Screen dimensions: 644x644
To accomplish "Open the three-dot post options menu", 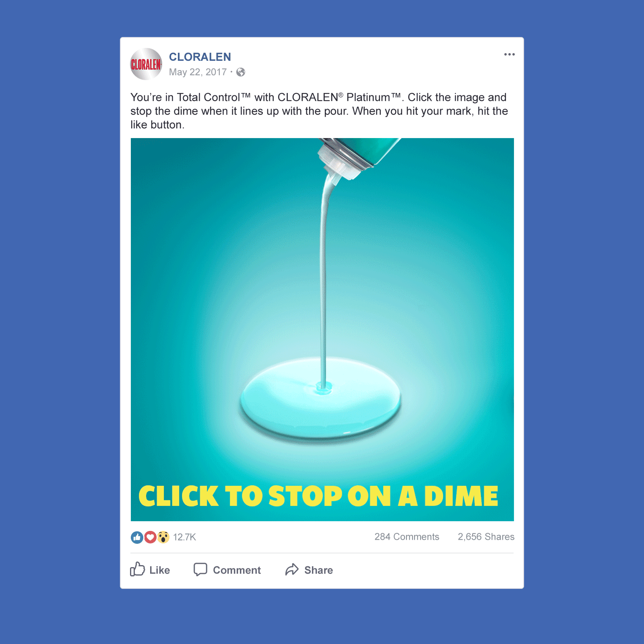I will click(x=509, y=54).
